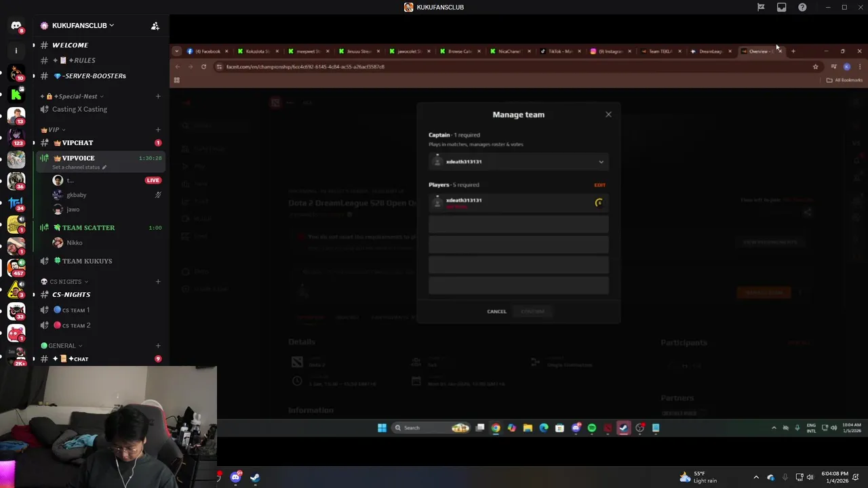This screenshot has height=488, width=868.
Task: Add channel to GENERAL category
Action: pos(158,346)
